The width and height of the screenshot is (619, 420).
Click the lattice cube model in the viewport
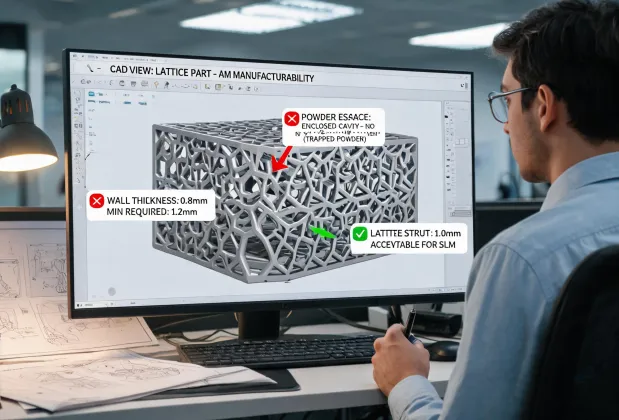(x=284, y=201)
